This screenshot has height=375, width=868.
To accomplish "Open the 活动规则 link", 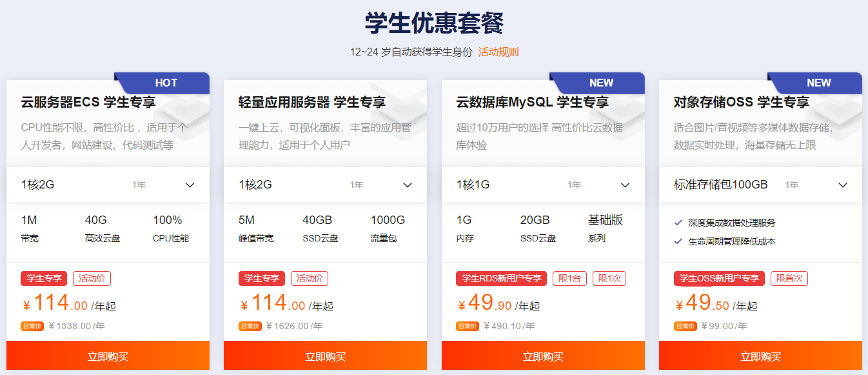I will point(498,52).
